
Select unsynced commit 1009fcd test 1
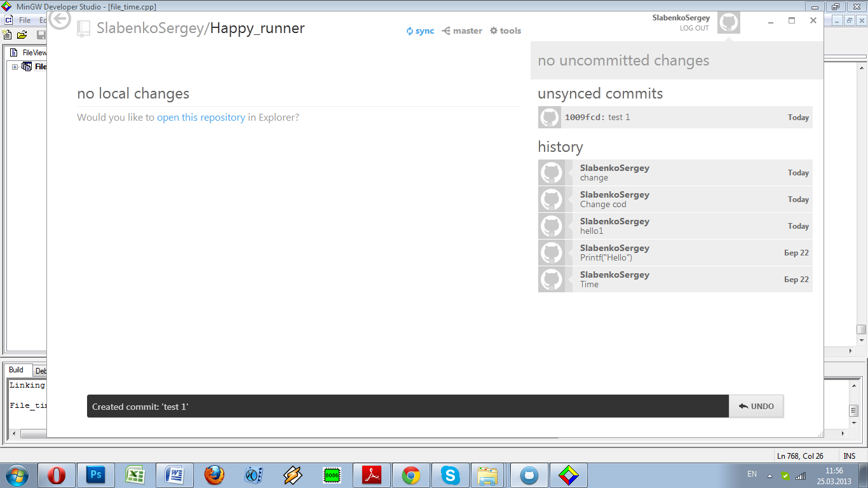675,117
